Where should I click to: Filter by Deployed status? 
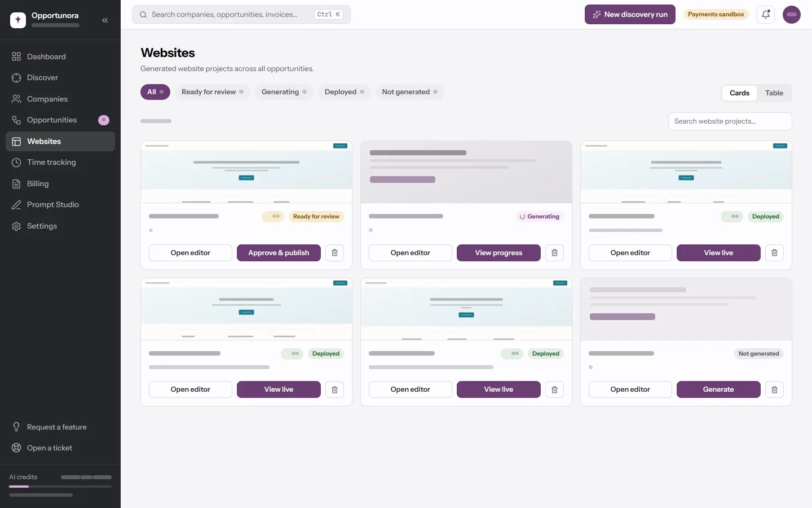point(345,92)
